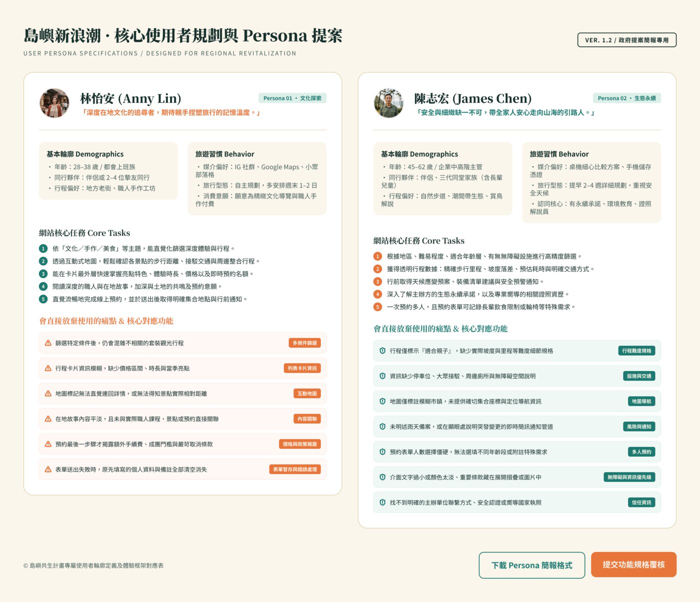Viewport: 700px width, 602px height.
Task: Select the 信任資訊 feature tag
Action: 641,502
